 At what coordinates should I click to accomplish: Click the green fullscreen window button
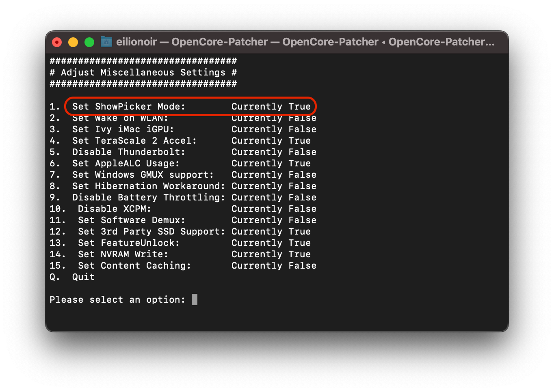pyautogui.click(x=89, y=42)
